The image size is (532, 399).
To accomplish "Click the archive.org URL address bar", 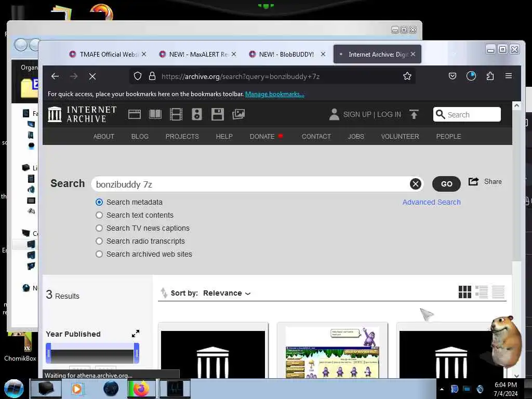I will click(272, 76).
